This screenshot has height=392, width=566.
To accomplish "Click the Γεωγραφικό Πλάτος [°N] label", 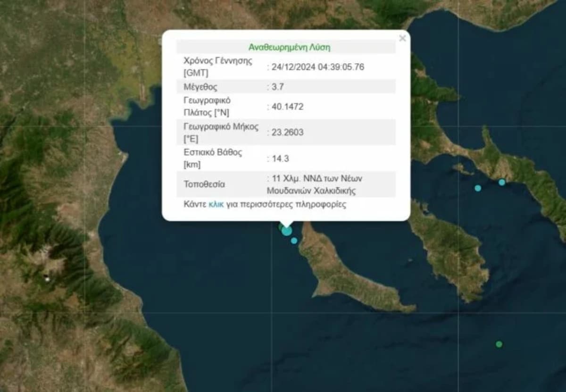I will coord(207,106).
